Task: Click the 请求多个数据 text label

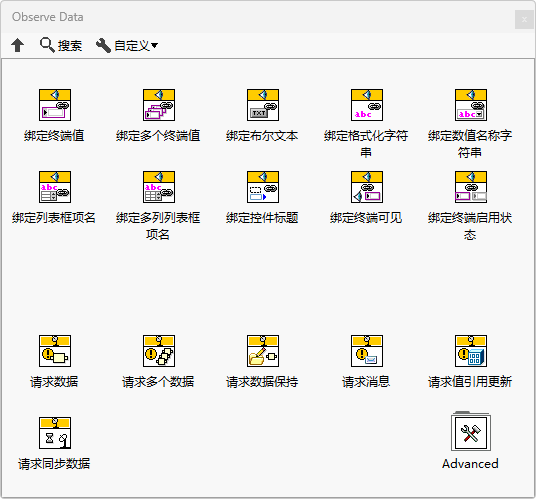Action: 158,382
